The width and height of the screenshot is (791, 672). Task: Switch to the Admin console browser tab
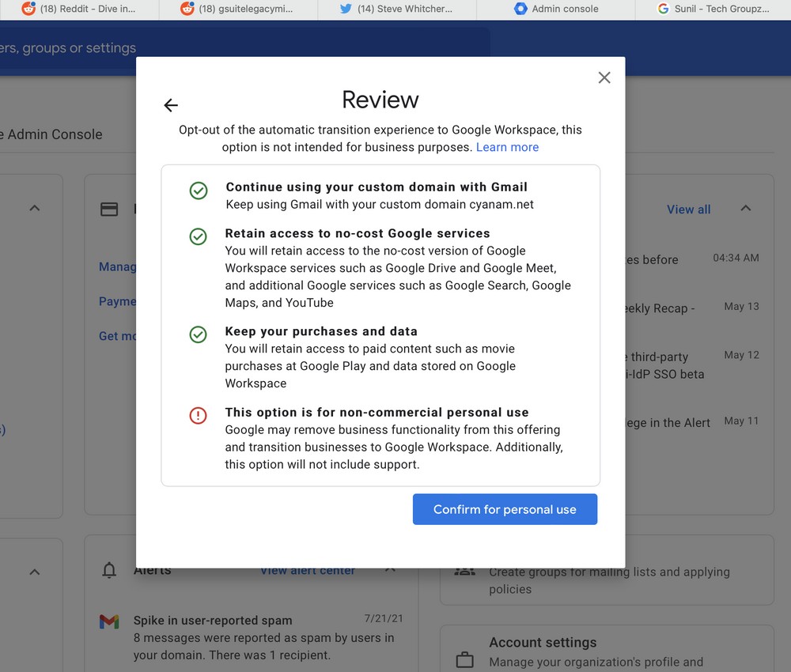pos(556,9)
